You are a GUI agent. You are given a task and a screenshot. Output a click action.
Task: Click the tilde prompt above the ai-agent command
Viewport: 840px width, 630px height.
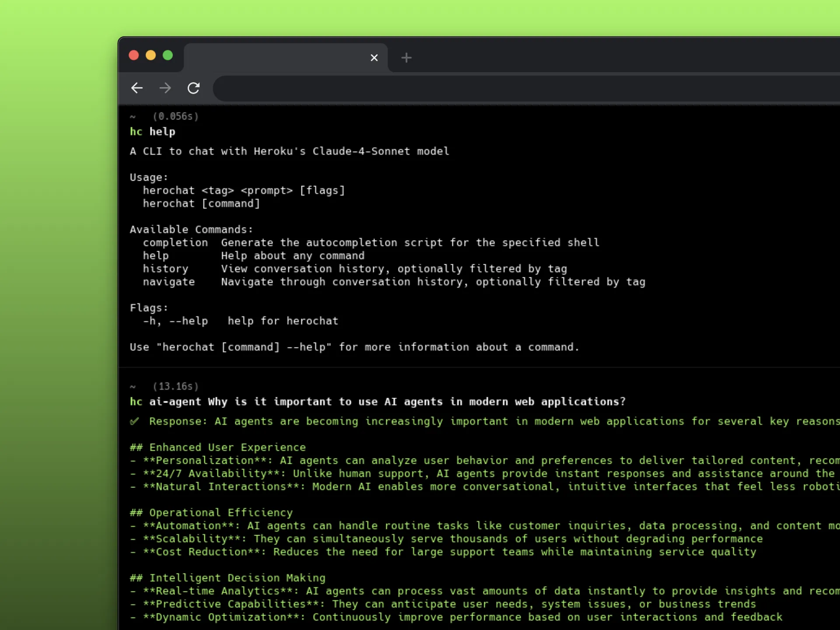point(133,386)
